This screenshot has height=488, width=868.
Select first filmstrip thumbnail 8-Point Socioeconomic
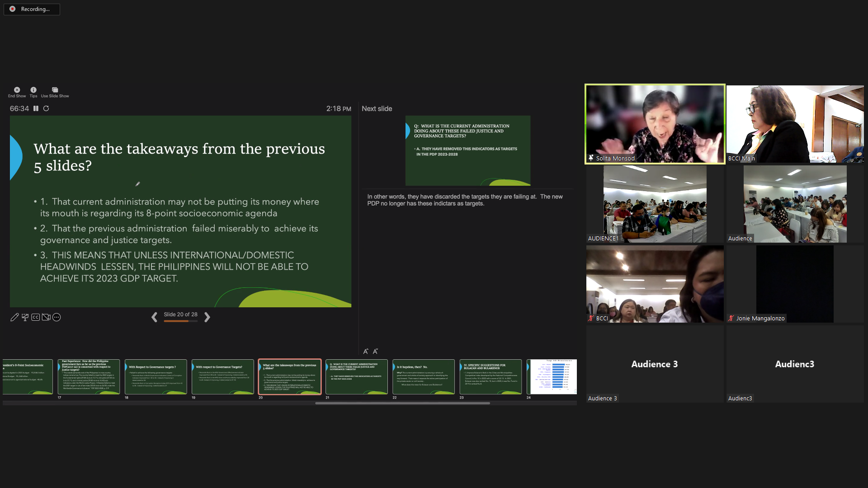pyautogui.click(x=28, y=377)
